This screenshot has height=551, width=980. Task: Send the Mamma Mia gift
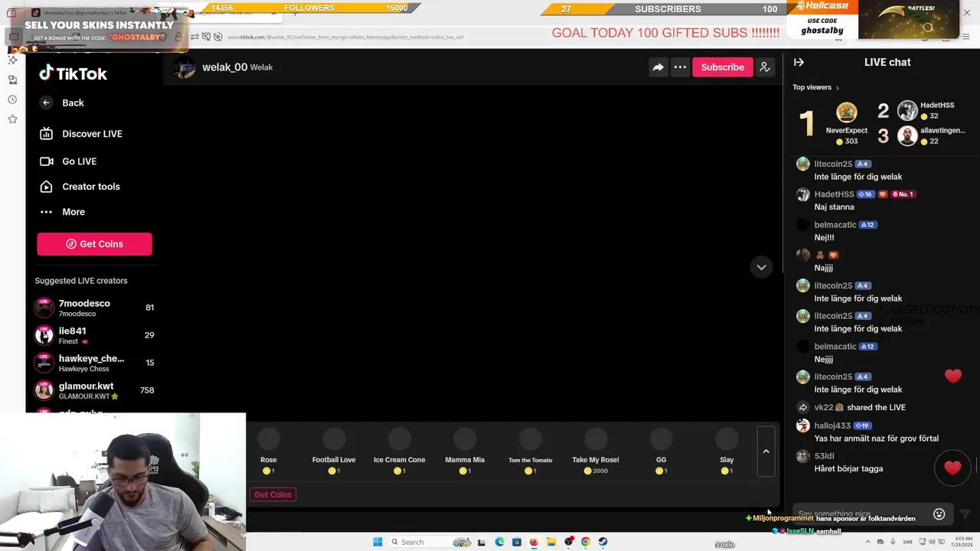click(465, 450)
